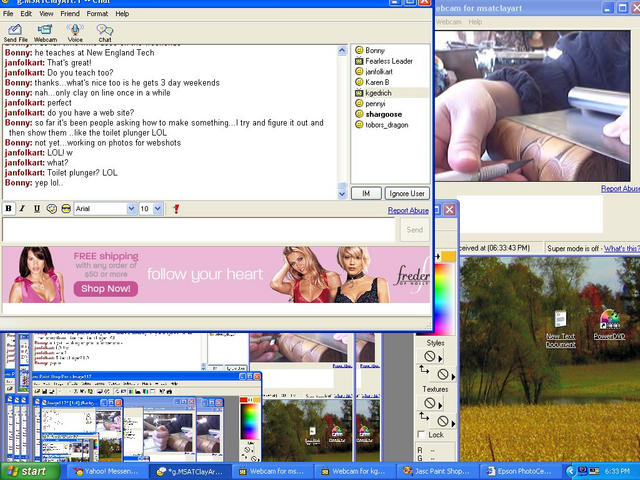
Task: Expand the foreground Styles swatch arrow
Action: 440,358
